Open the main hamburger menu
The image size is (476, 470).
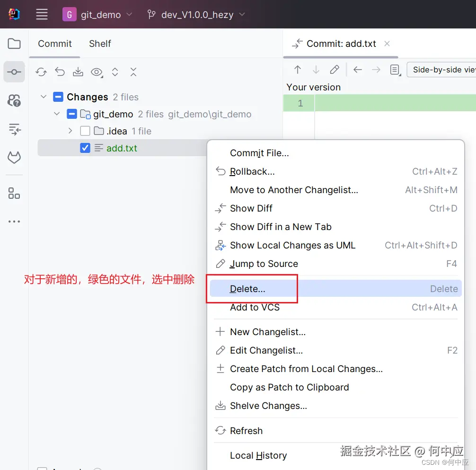pos(42,14)
